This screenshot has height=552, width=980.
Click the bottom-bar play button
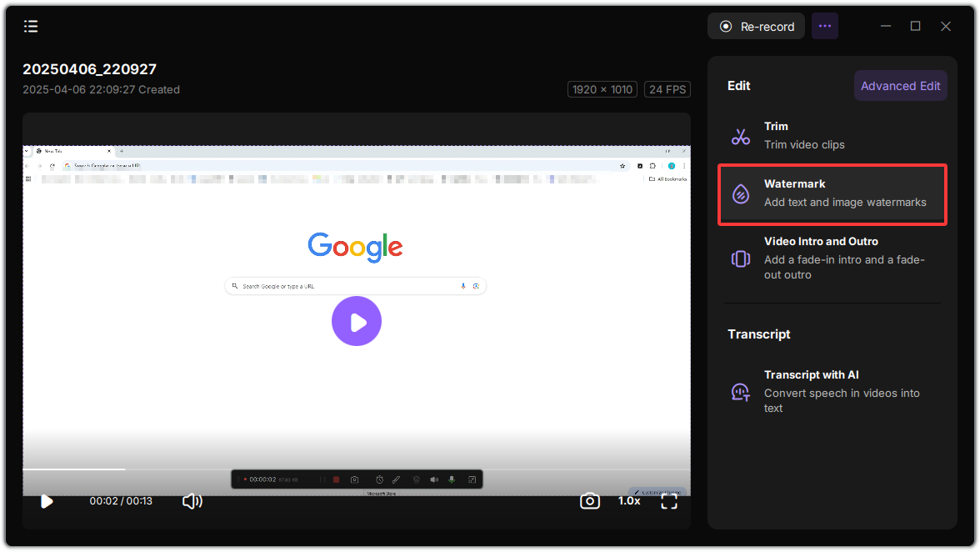pyautogui.click(x=47, y=501)
